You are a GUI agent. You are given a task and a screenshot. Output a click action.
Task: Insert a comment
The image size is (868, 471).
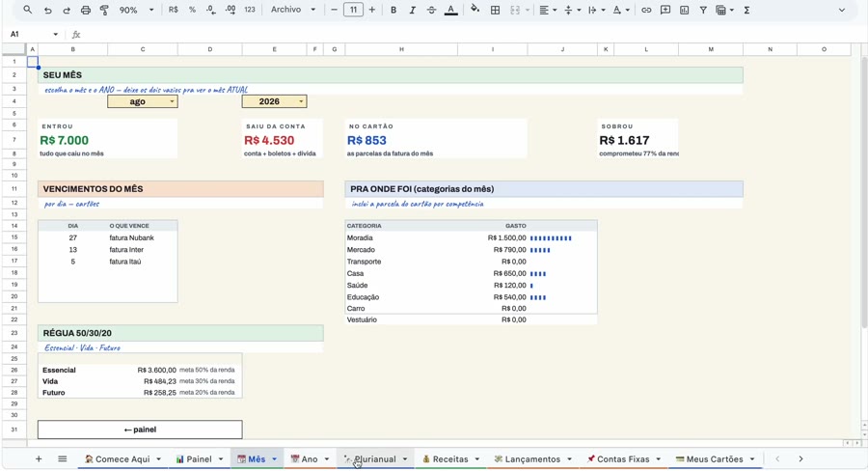(x=665, y=10)
